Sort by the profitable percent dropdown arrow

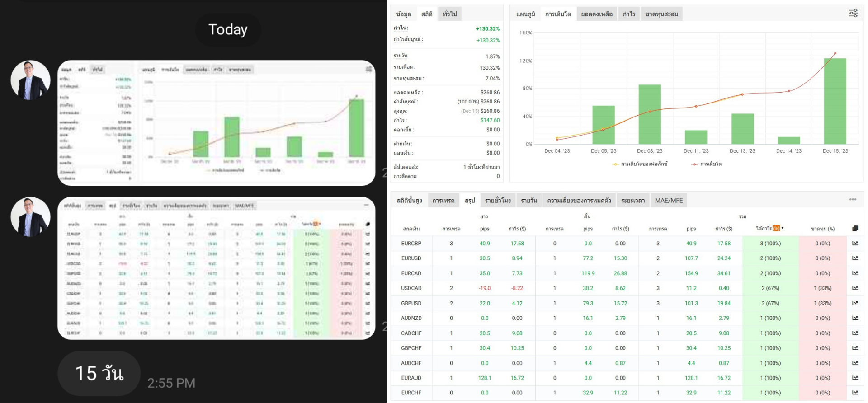click(x=783, y=228)
